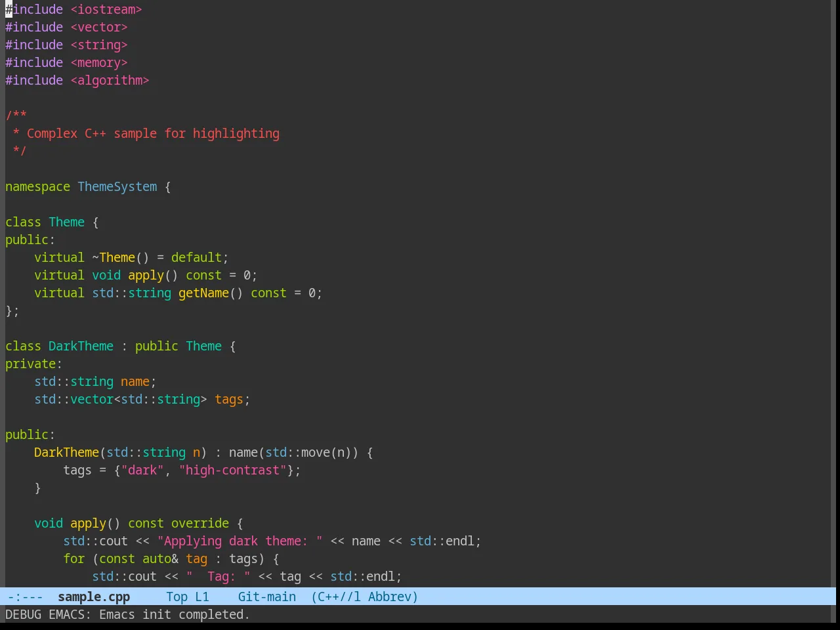This screenshot has width=840, height=630.
Task: Click the member variable 'tags;' declaration
Action: [232, 399]
